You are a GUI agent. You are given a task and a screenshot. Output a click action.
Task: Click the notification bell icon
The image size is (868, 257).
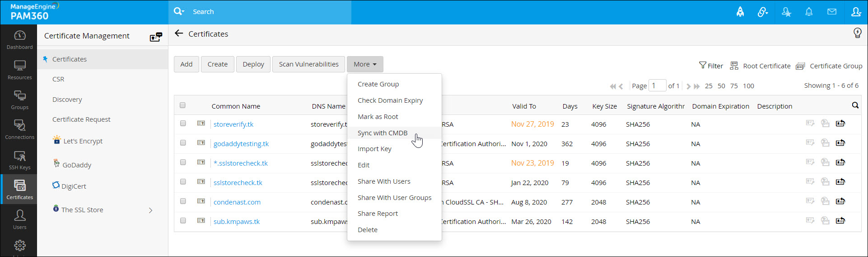click(x=809, y=12)
